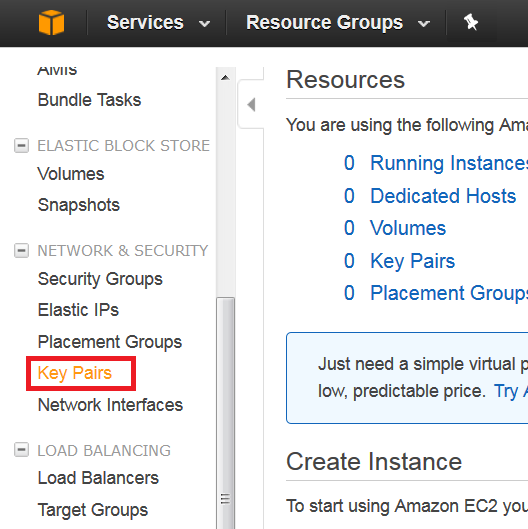Open the Resource Groups dropdown menu
This screenshot has height=529, width=528.
coord(338,23)
